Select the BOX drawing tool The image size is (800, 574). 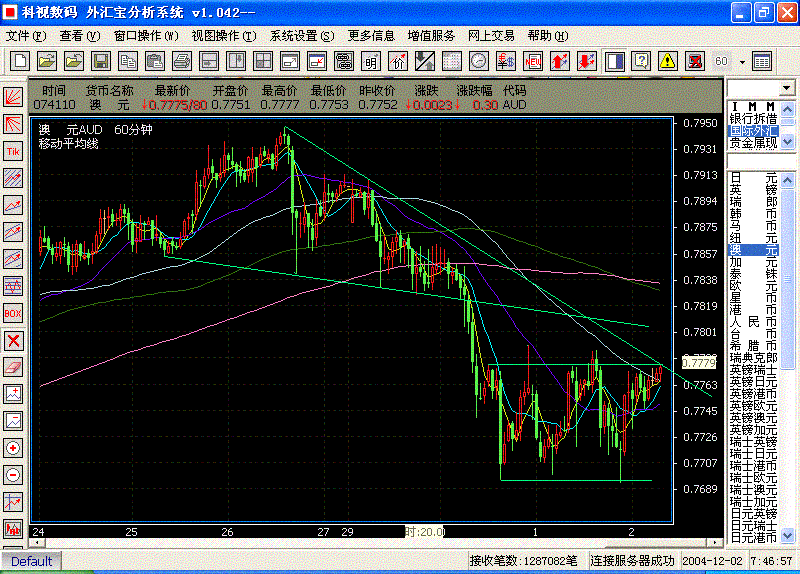tap(13, 313)
